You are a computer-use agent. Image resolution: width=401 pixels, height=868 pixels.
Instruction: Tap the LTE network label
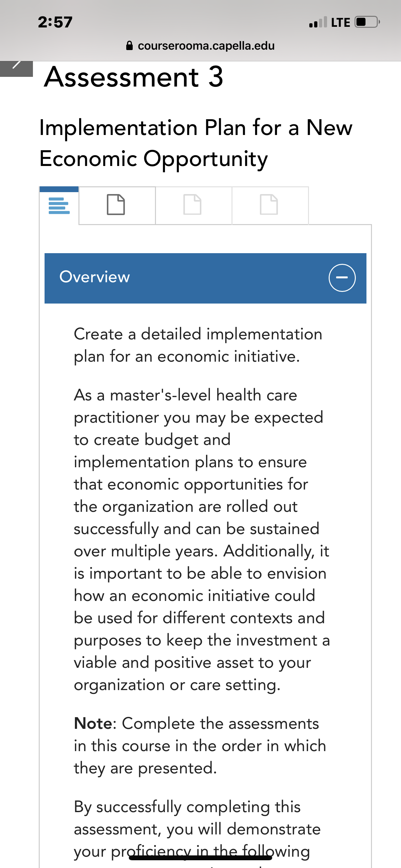pyautogui.click(x=340, y=23)
